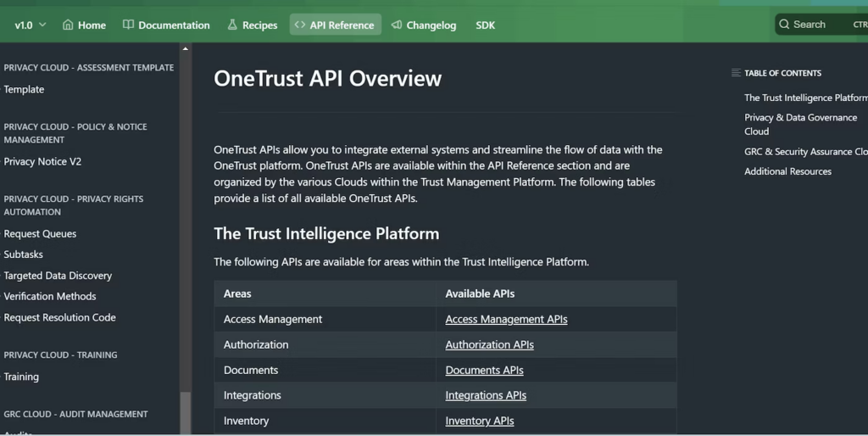Click the sidebar scroll up arrow

click(x=186, y=49)
